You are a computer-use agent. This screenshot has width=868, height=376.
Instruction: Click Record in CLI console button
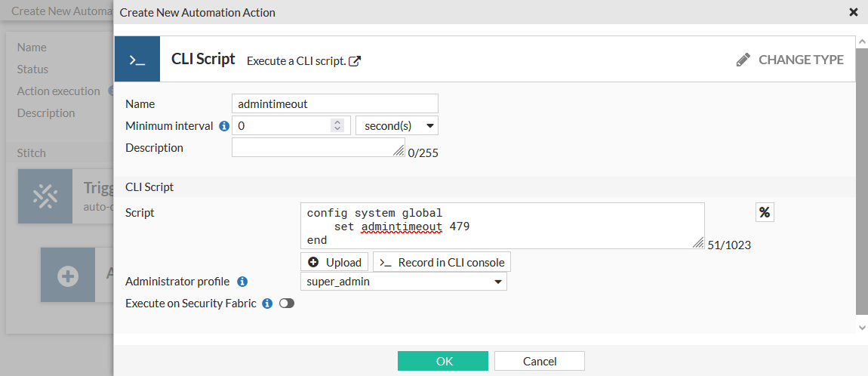pyautogui.click(x=442, y=262)
